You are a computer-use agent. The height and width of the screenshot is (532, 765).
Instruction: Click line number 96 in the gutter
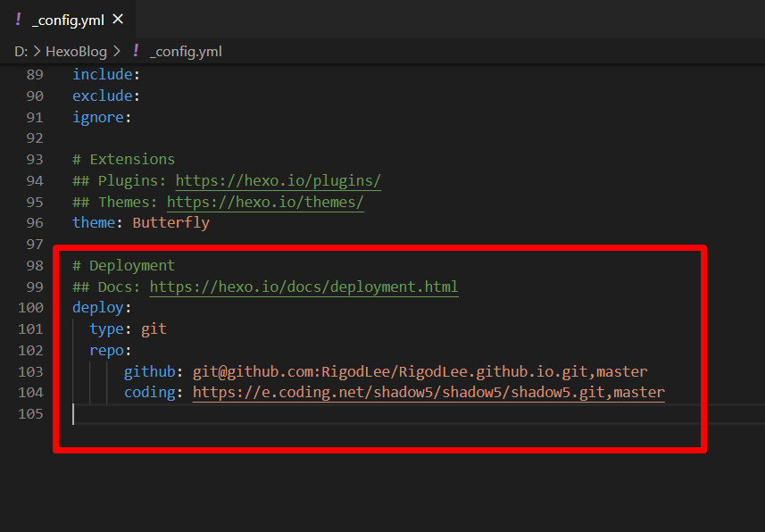tap(35, 223)
